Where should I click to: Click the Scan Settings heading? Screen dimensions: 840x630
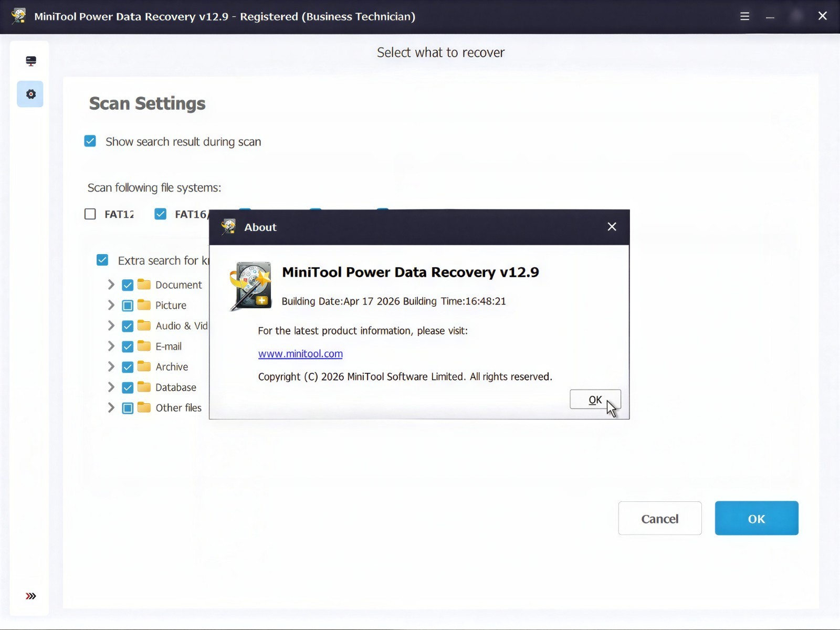(x=147, y=103)
